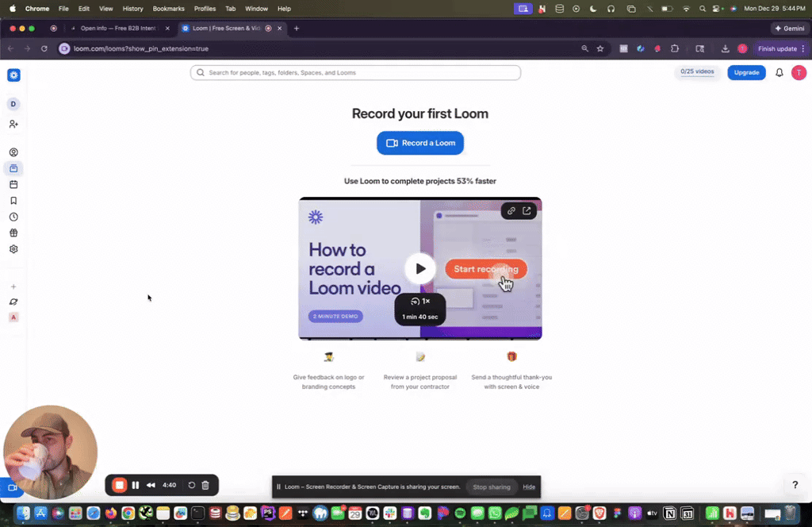Image resolution: width=812 pixels, height=527 pixels.
Task: Open Firefox from the dock
Action: coord(111,513)
